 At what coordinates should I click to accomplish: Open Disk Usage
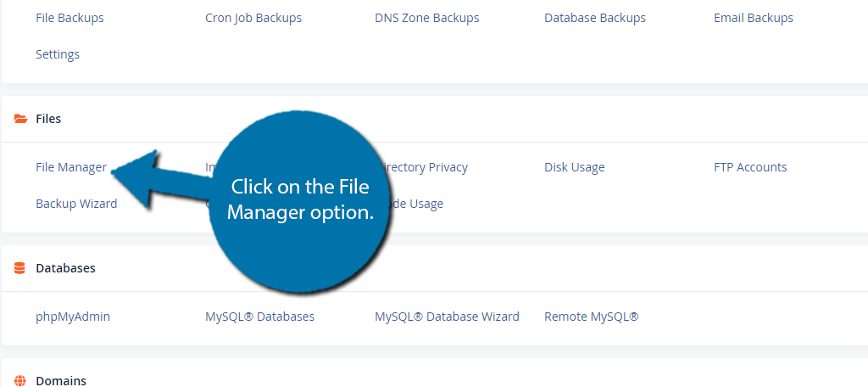pyautogui.click(x=574, y=167)
